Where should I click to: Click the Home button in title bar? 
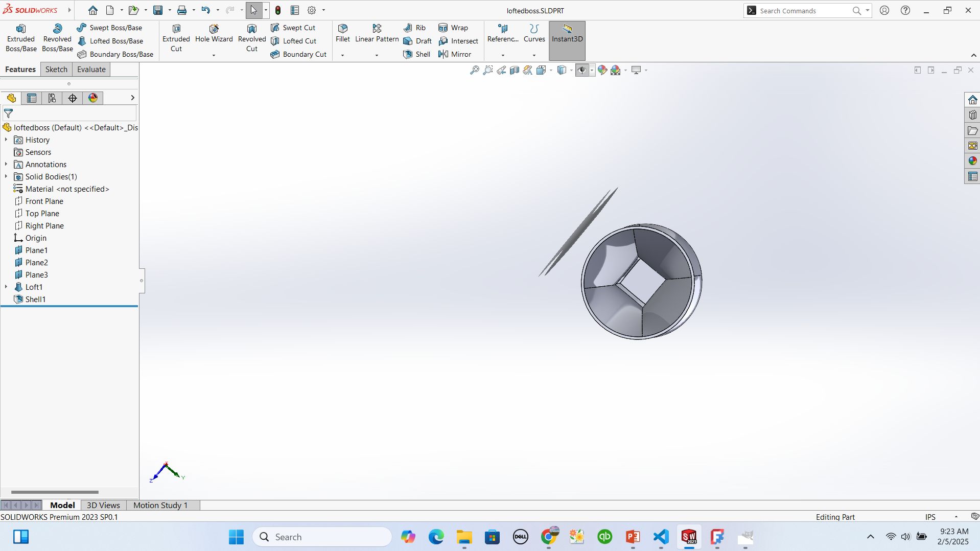click(x=92, y=10)
